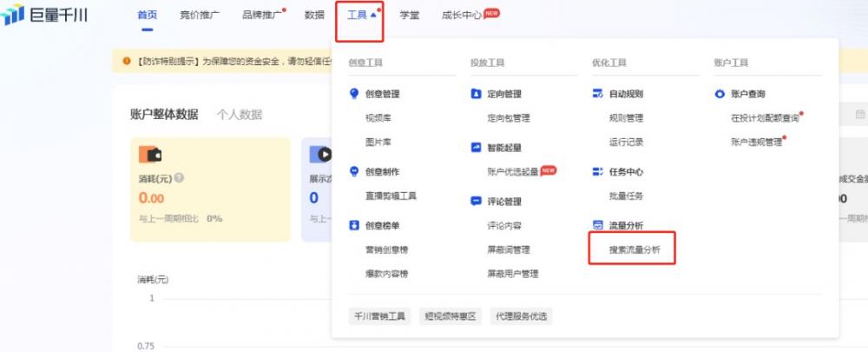Click the 自动规则 icon
868x352 pixels.
(x=597, y=94)
